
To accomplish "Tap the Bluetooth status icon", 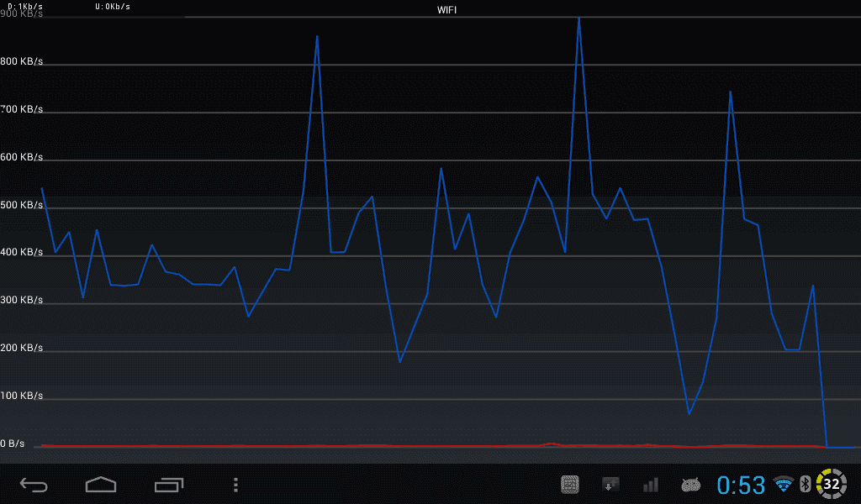I will [805, 484].
